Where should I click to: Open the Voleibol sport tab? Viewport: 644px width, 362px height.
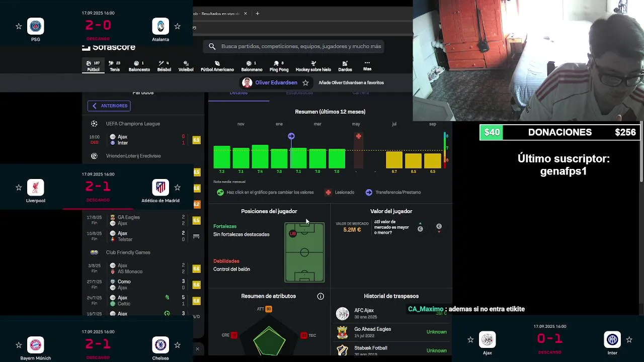[186, 66]
